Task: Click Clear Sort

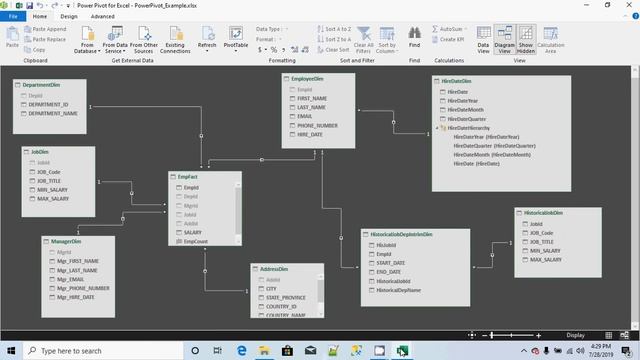Action: coord(333,50)
